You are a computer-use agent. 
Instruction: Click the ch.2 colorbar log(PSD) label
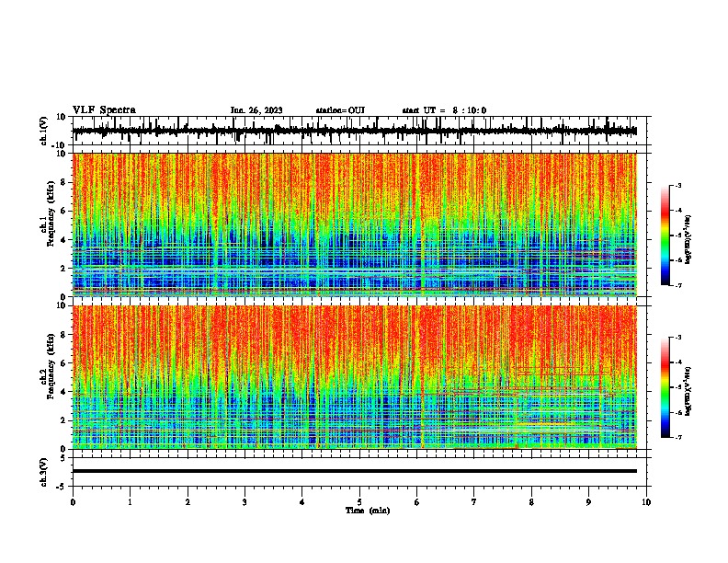click(688, 391)
